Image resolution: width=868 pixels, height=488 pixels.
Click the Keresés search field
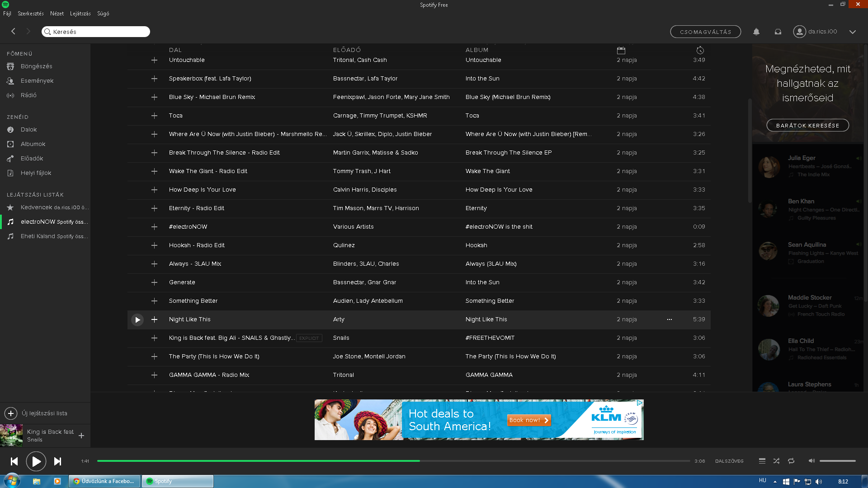pyautogui.click(x=96, y=32)
